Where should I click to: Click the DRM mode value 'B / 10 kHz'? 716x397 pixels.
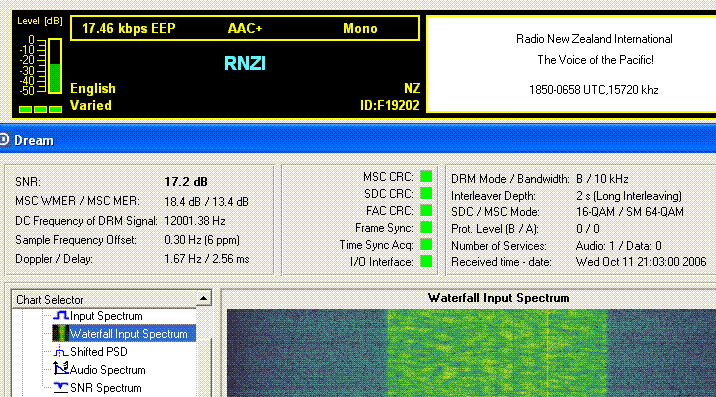pos(602,179)
